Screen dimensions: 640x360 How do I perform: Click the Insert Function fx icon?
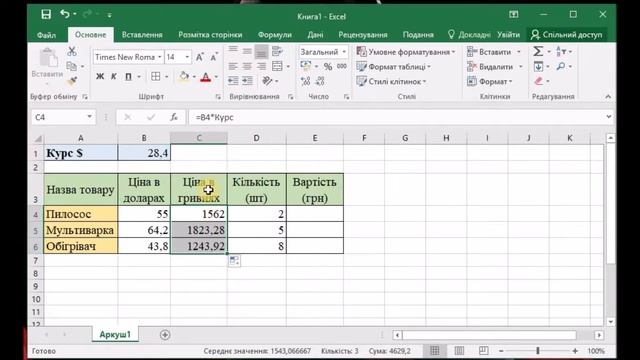coord(174,118)
